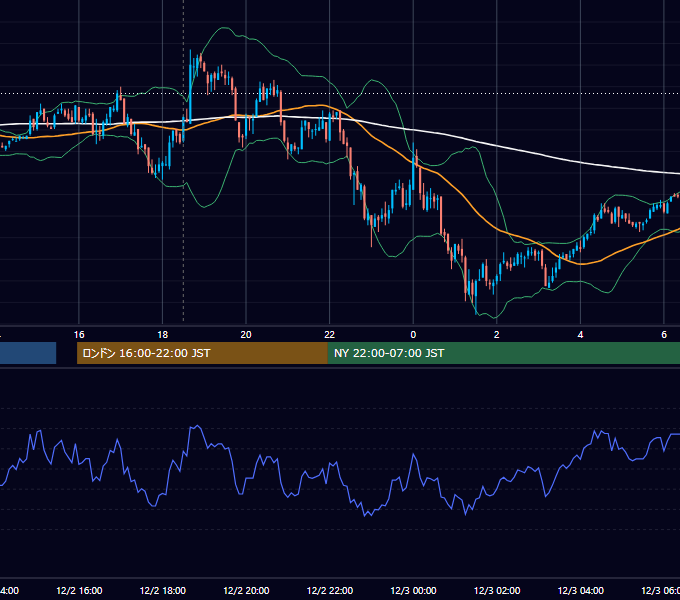Click the 12/2 22:00 date label
The height and width of the screenshot is (600, 680).
[330, 591]
